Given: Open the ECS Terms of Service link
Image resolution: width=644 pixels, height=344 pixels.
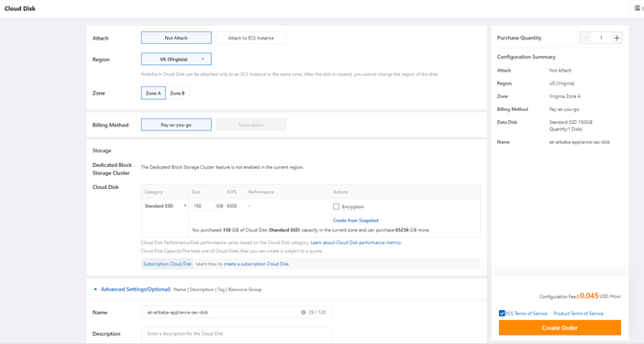Looking at the screenshot, I should pos(527,313).
